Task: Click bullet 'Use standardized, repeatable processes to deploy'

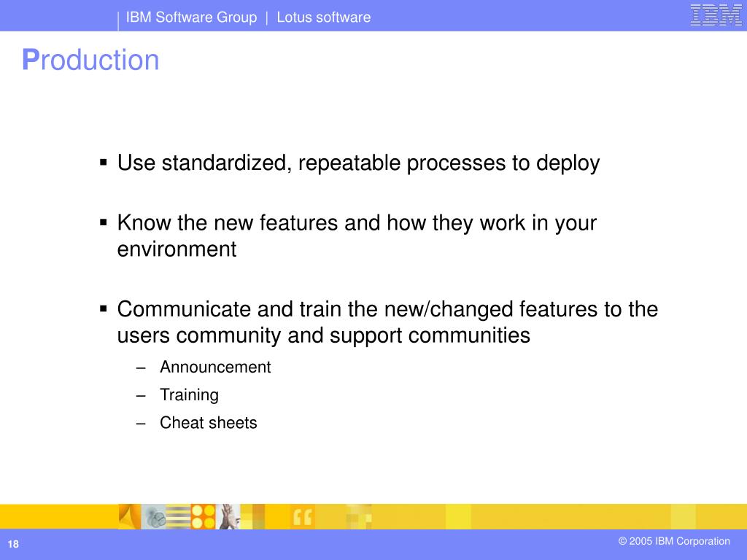Action: (358, 163)
